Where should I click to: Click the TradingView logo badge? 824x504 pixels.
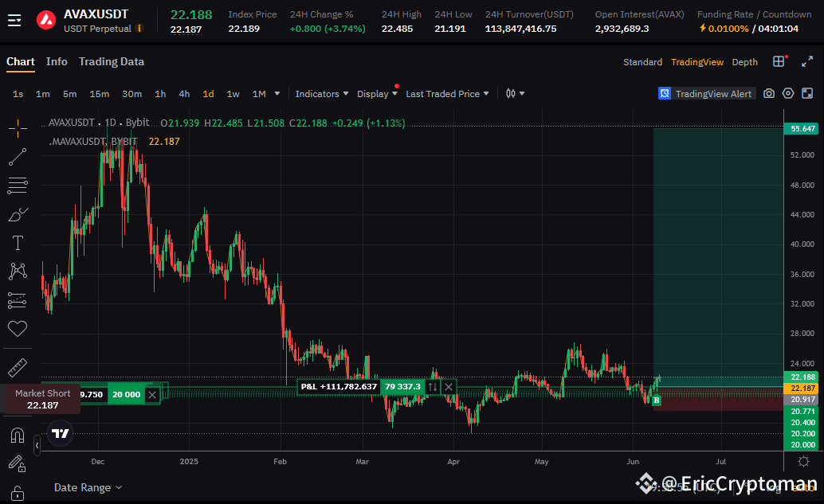pyautogui.click(x=61, y=433)
